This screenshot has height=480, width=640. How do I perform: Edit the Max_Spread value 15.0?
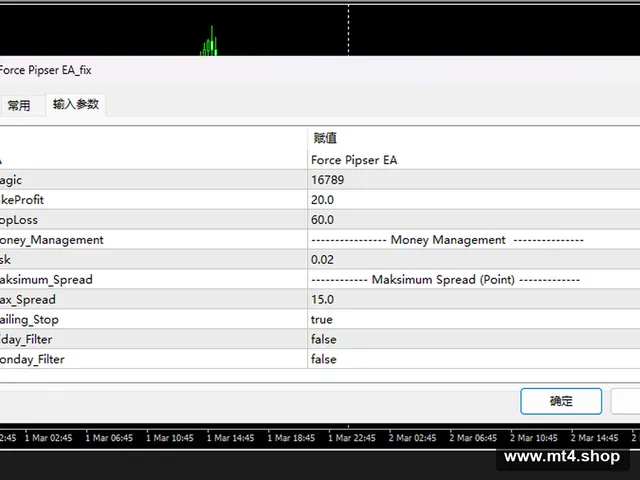(x=473, y=300)
